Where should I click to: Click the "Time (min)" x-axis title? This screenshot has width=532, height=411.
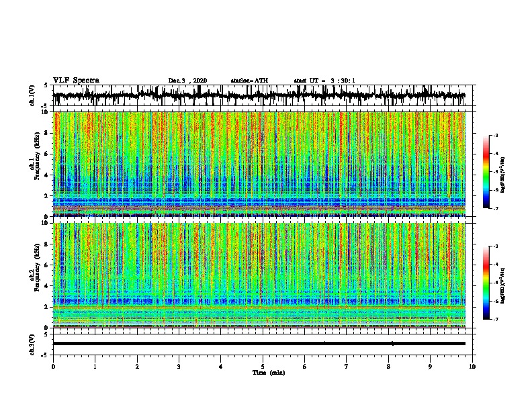[x=269, y=373]
